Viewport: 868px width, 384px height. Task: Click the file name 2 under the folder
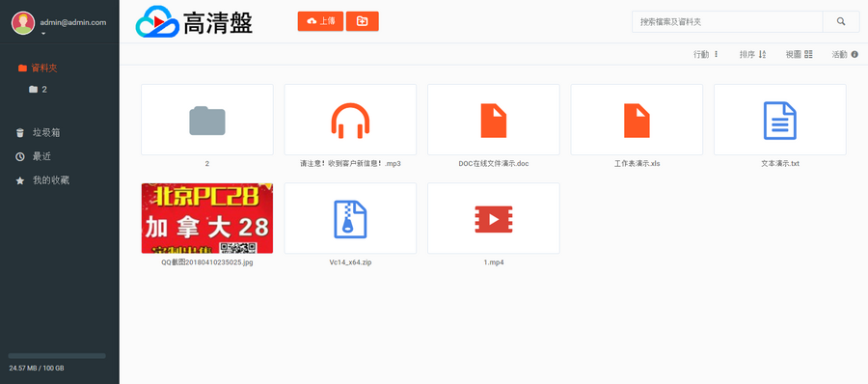207,164
